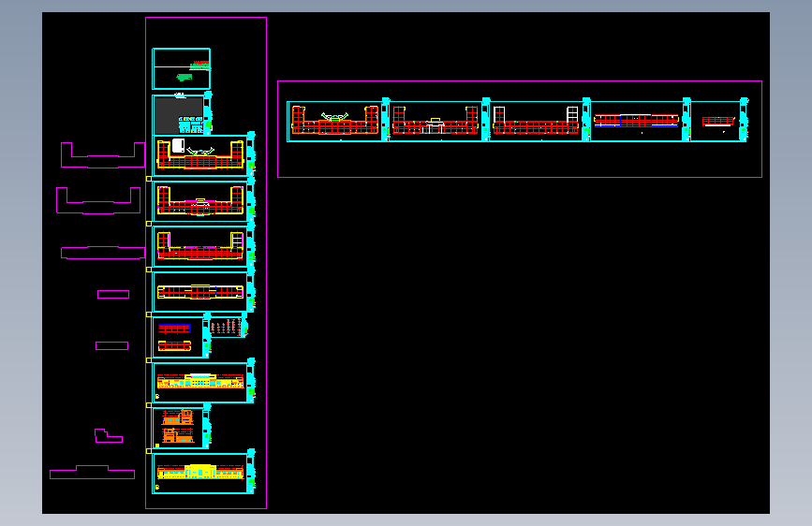
Task: Pick the fourth horizontal sheet with blue outlines
Action: tap(640, 120)
